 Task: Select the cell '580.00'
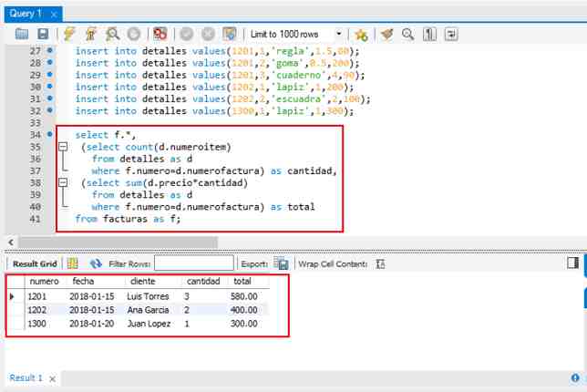click(x=243, y=296)
